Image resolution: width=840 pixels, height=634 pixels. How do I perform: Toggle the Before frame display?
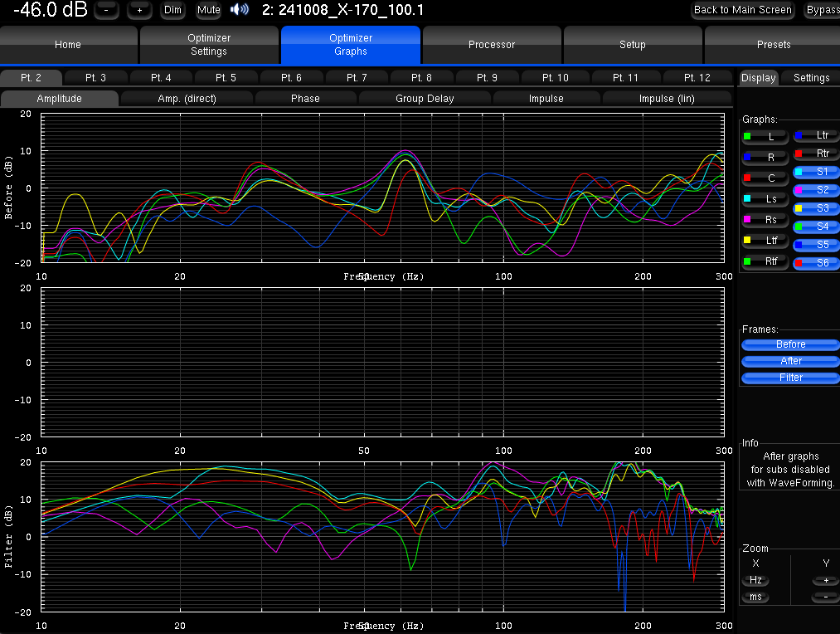click(x=790, y=344)
